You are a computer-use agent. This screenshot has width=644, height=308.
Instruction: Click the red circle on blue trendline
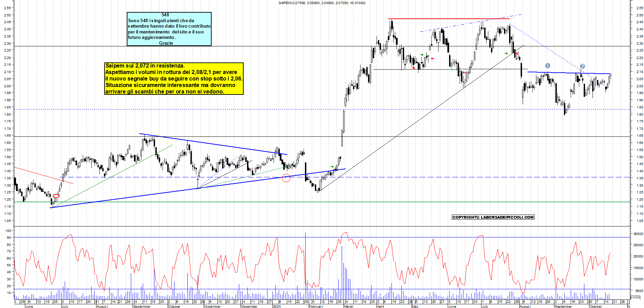click(286, 178)
